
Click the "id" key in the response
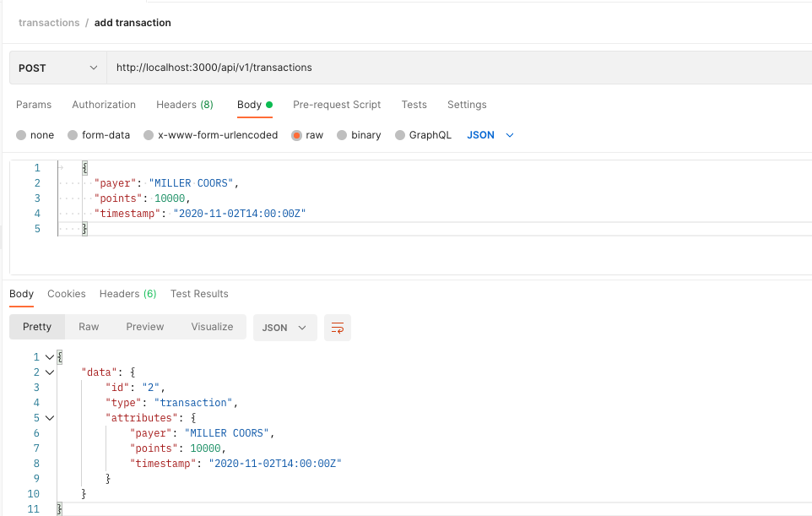pyautogui.click(x=117, y=388)
